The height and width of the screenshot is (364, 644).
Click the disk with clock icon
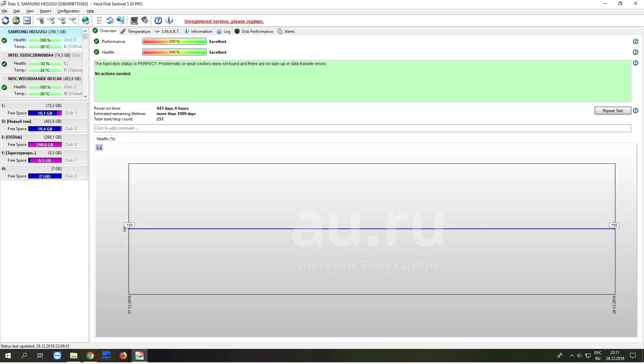pos(51,20)
